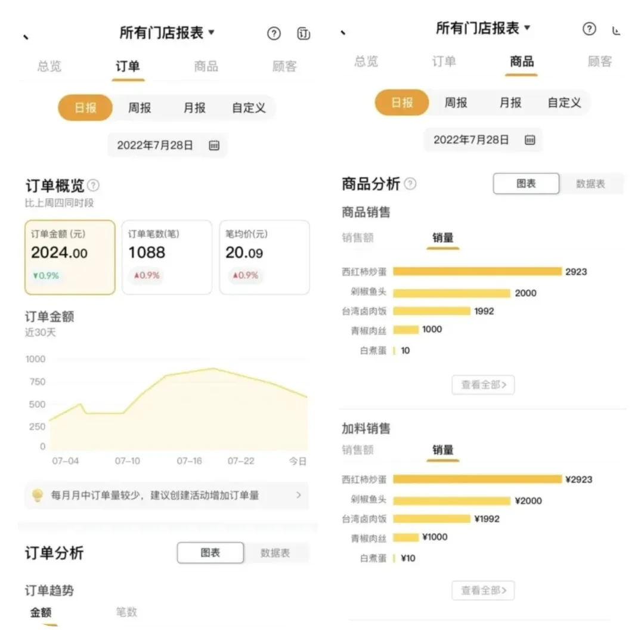Screen dimensions: 644x644
Task: Select the 订单笔数 summary card
Action: pos(167,256)
